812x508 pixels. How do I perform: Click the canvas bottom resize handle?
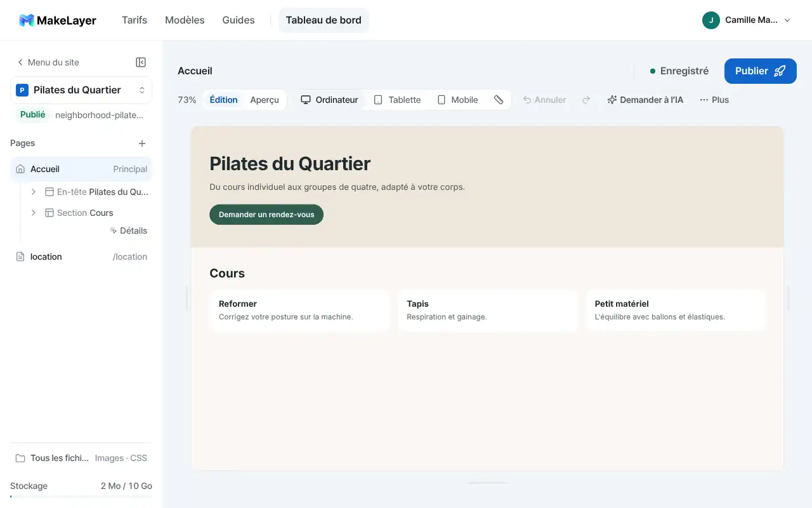coord(488,483)
